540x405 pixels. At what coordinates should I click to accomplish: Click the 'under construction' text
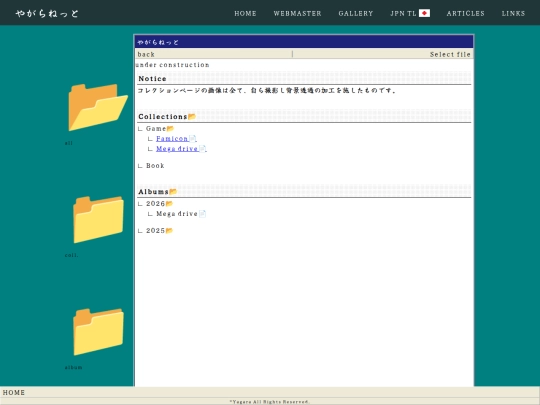tap(173, 65)
